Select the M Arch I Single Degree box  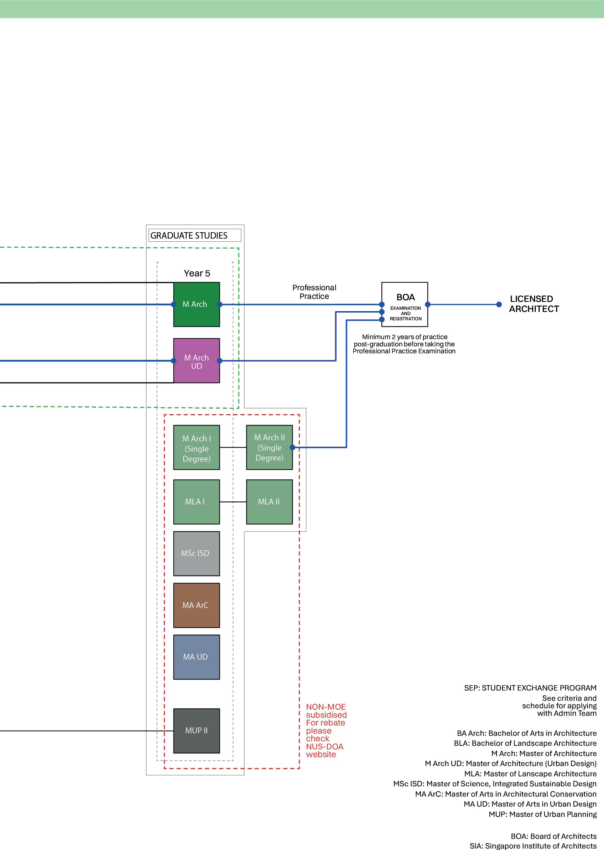(x=196, y=447)
